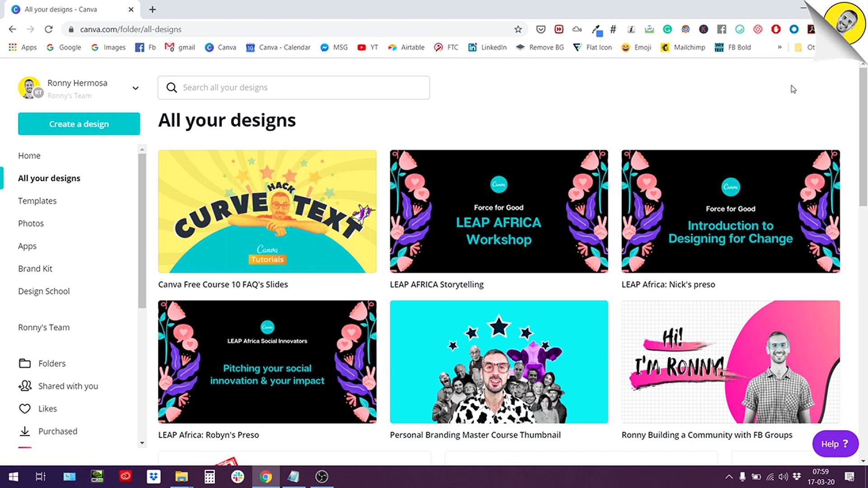Click title LEAP Africa: Nick's preso
Image resolution: width=868 pixels, height=488 pixels.
coord(668,285)
